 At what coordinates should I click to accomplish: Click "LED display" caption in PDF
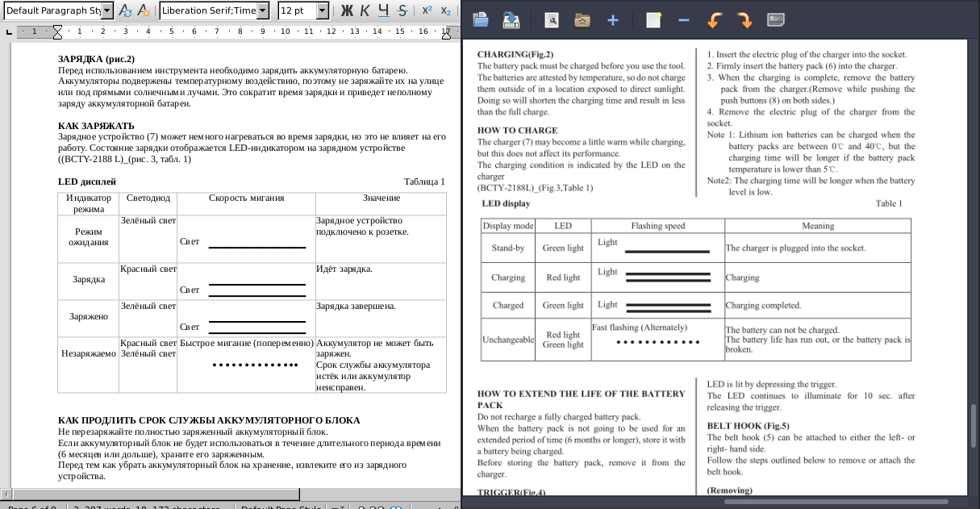click(x=507, y=203)
